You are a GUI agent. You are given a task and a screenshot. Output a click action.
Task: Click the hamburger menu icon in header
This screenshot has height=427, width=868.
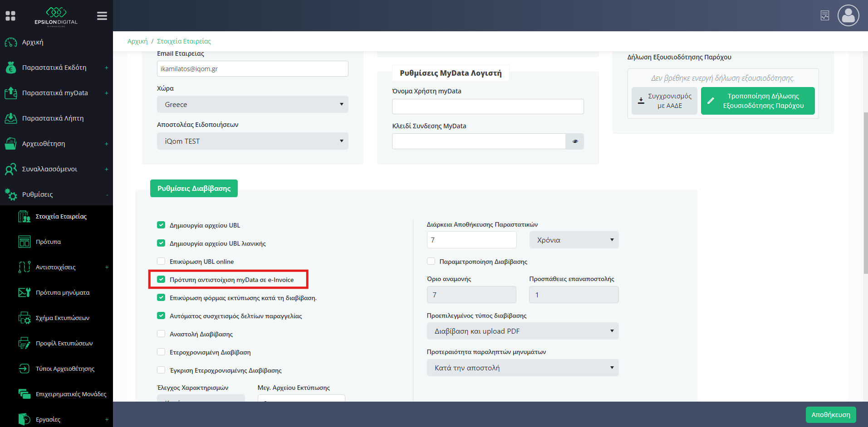tap(102, 16)
